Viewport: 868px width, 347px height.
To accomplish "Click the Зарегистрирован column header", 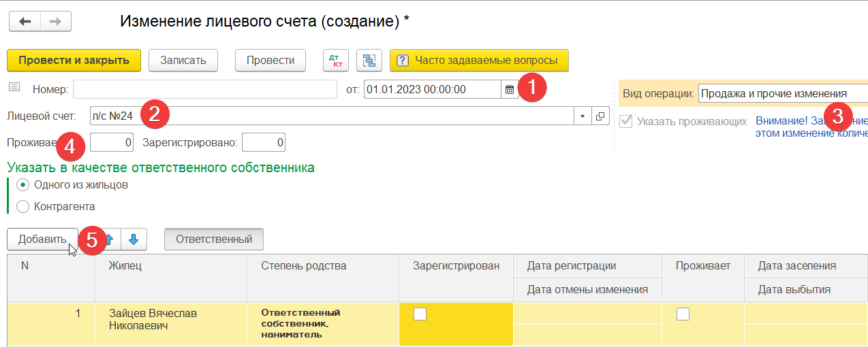I will (456, 278).
